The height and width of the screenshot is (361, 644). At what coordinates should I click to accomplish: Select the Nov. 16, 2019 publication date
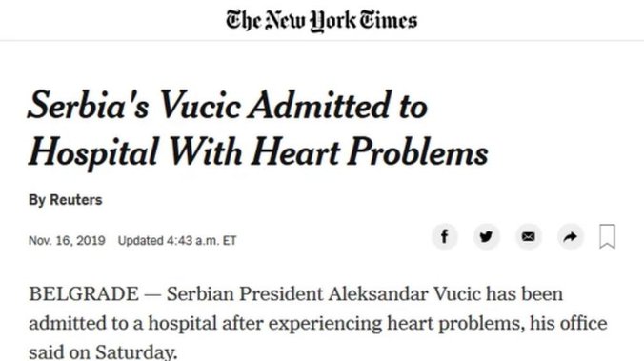click(67, 240)
